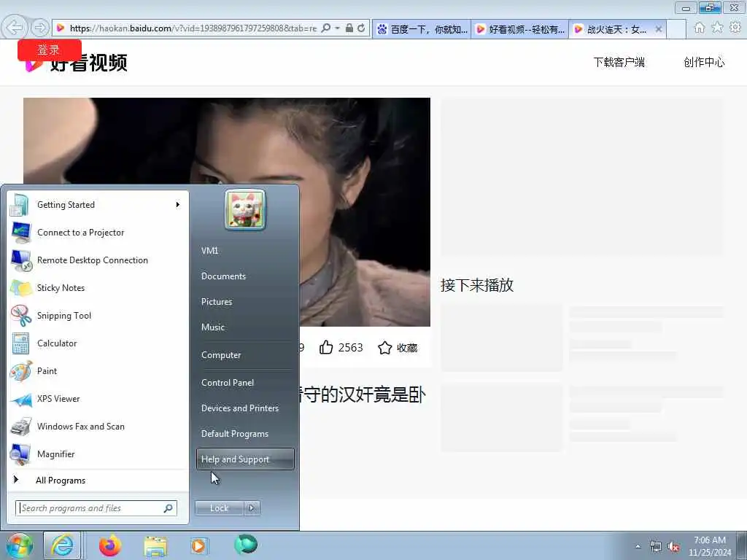Screen dimensions: 747x560
Task: Click the IE Home icon
Action: point(699,28)
